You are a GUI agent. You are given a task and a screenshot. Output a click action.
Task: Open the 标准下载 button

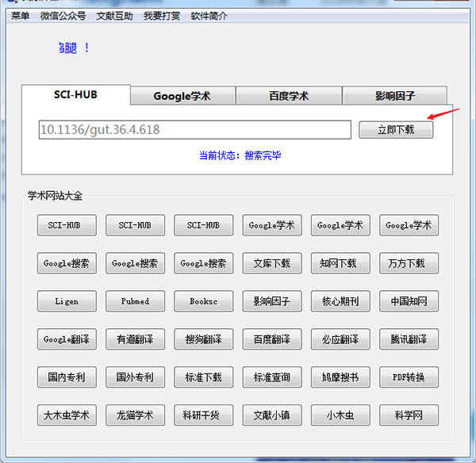pos(203,377)
